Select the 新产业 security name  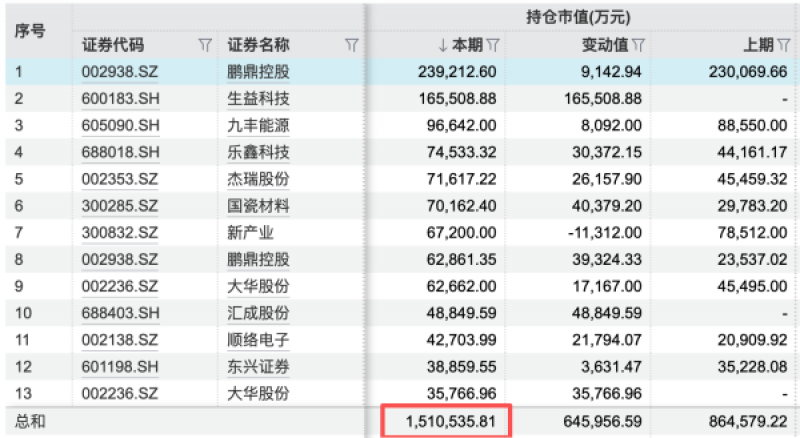251,232
